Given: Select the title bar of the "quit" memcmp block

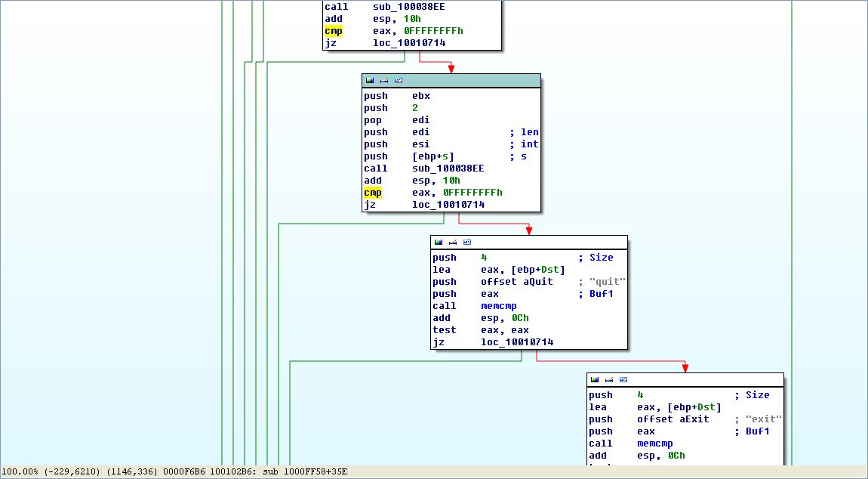Looking at the screenshot, I should [528, 243].
